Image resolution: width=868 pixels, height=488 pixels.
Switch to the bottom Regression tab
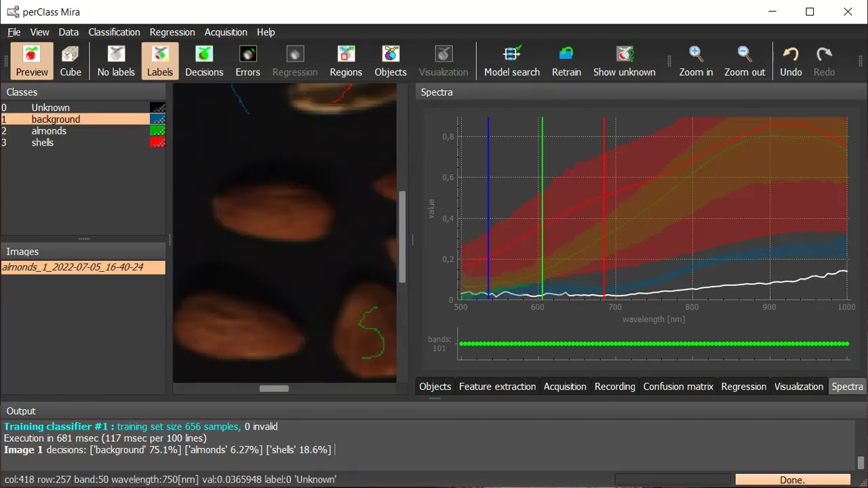(743, 386)
